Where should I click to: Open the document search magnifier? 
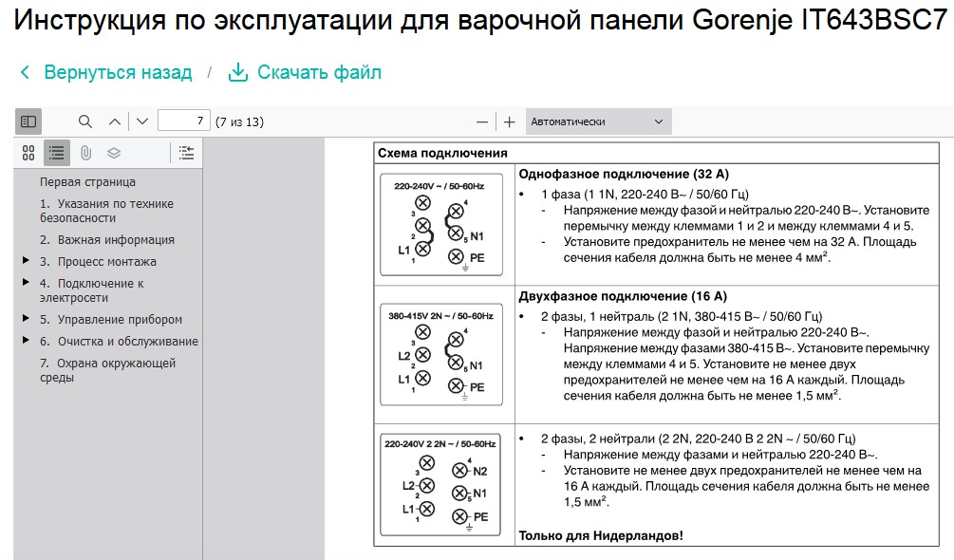click(85, 121)
